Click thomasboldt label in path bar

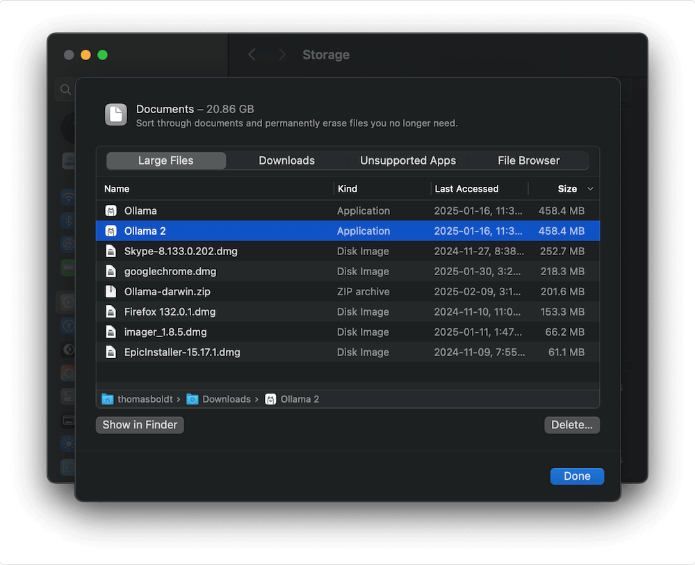(x=145, y=399)
